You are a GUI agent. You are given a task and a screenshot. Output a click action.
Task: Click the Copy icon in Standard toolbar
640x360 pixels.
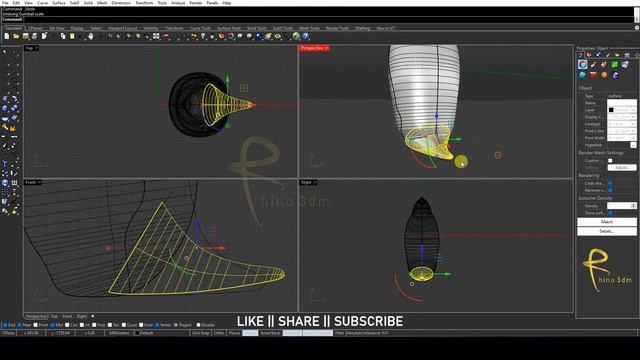point(63,36)
